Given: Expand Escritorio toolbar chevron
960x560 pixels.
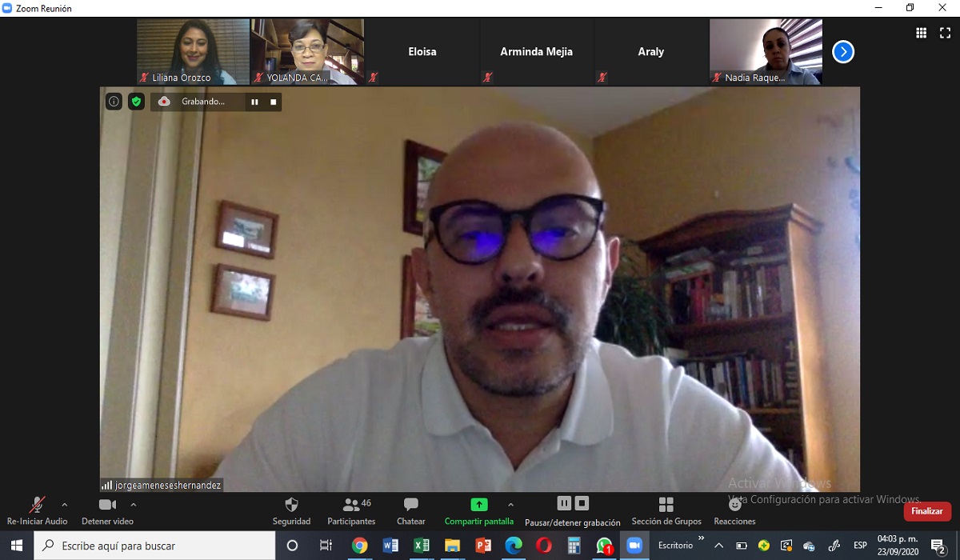Looking at the screenshot, I should pyautogui.click(x=702, y=538).
